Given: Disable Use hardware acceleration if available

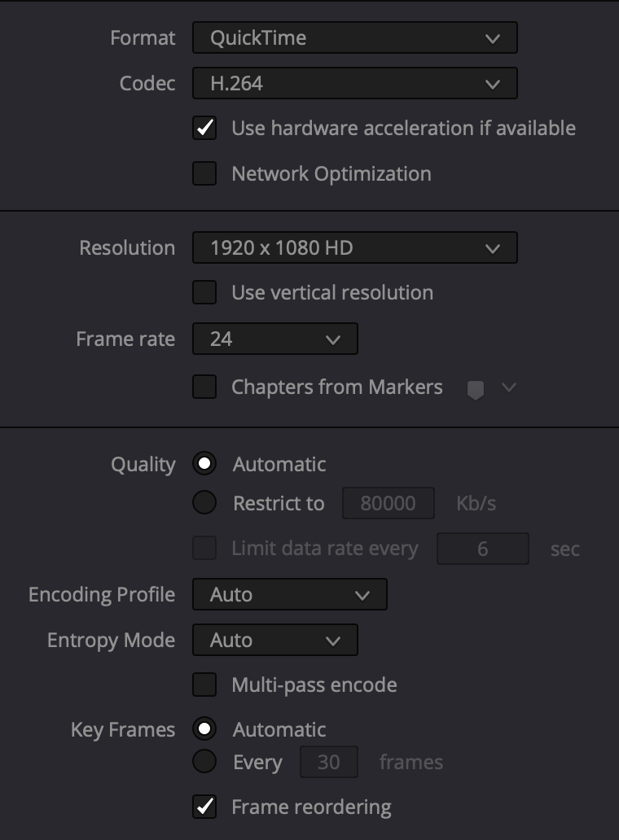Looking at the screenshot, I should pos(204,129).
